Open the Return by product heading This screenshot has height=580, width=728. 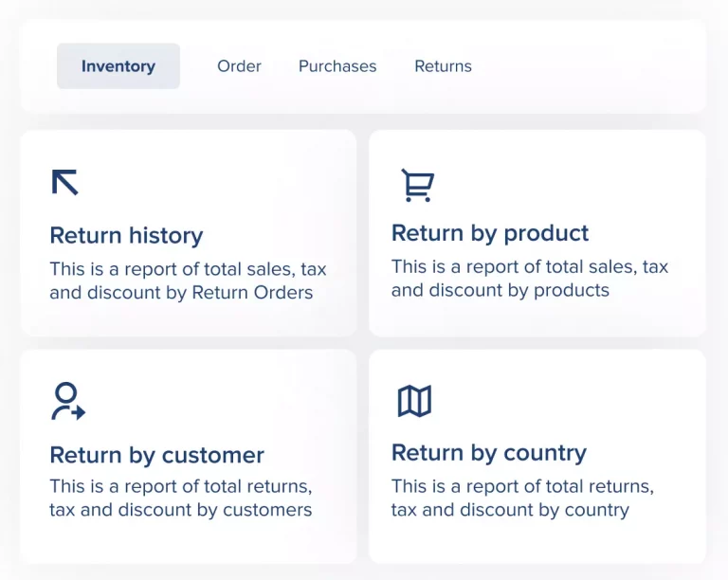pos(490,233)
